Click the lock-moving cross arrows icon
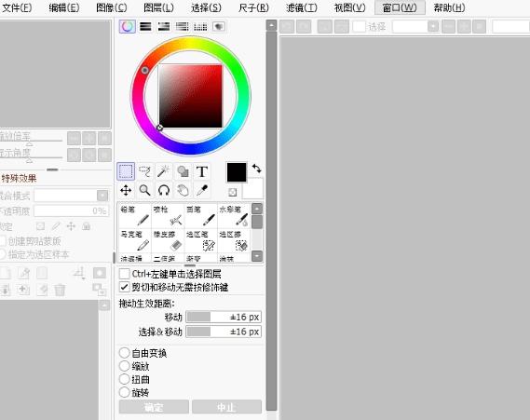The image size is (530, 420). point(71,226)
